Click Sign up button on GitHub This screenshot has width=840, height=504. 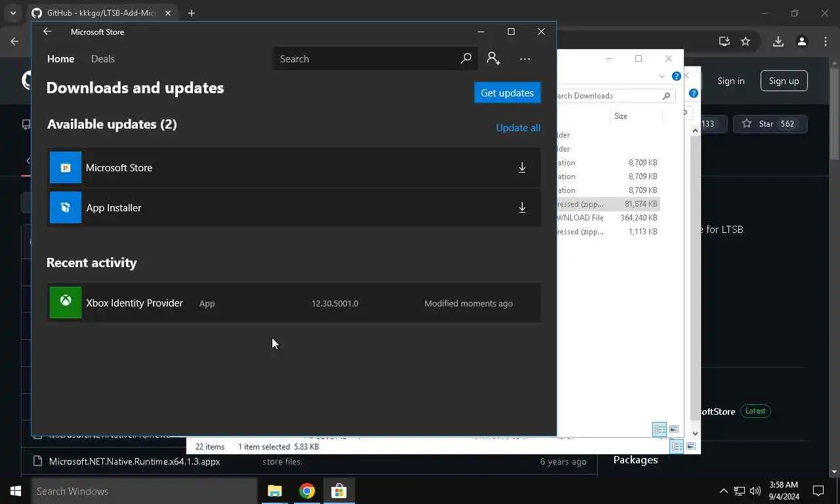click(784, 81)
